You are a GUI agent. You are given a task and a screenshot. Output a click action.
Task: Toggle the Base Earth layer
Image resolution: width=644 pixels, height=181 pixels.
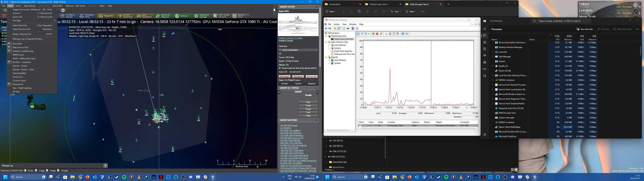32,44
